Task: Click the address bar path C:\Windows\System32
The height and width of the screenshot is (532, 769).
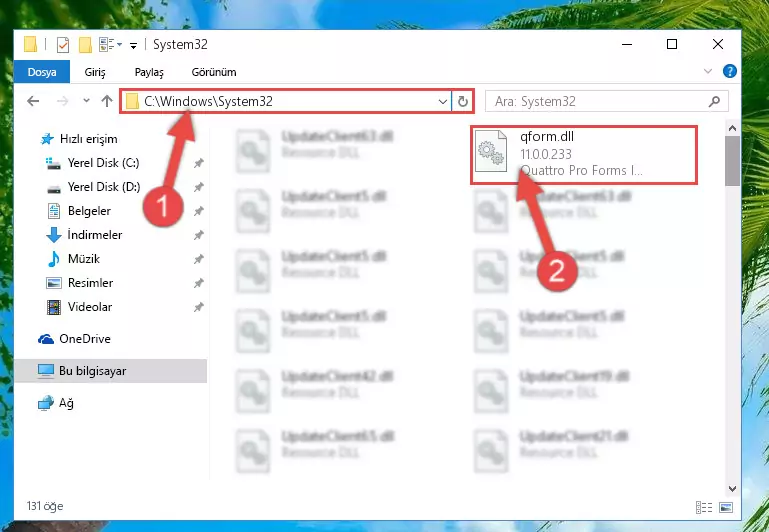Action: 208,101
